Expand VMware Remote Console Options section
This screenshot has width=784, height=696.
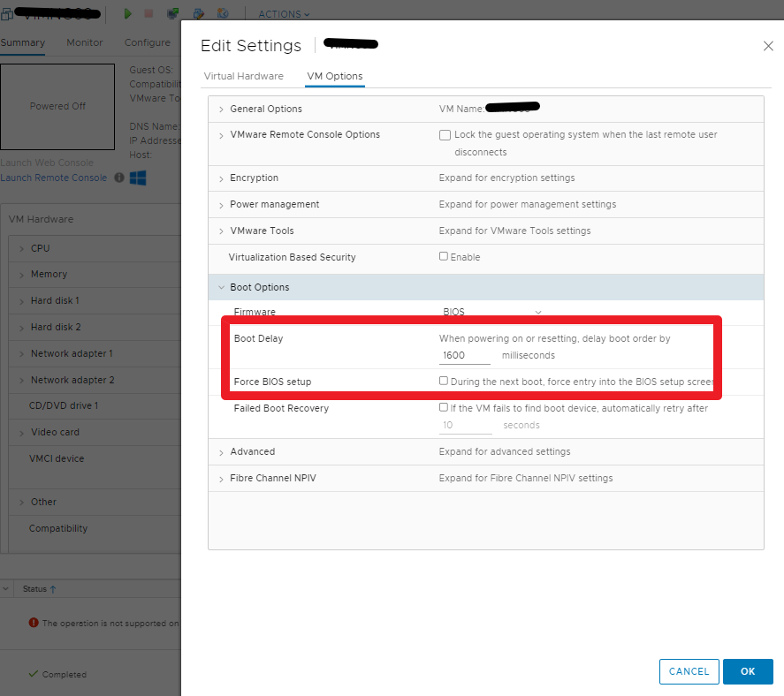222,135
